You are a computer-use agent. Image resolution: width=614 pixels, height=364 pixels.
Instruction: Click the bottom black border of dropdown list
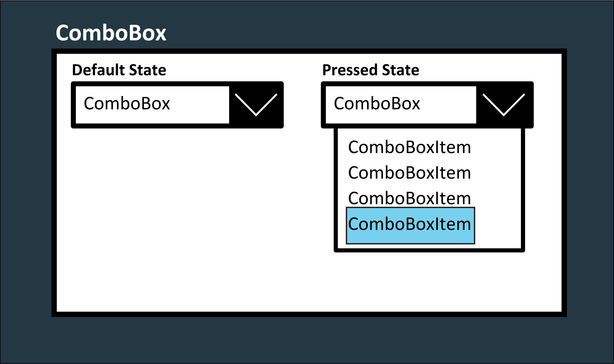(429, 250)
